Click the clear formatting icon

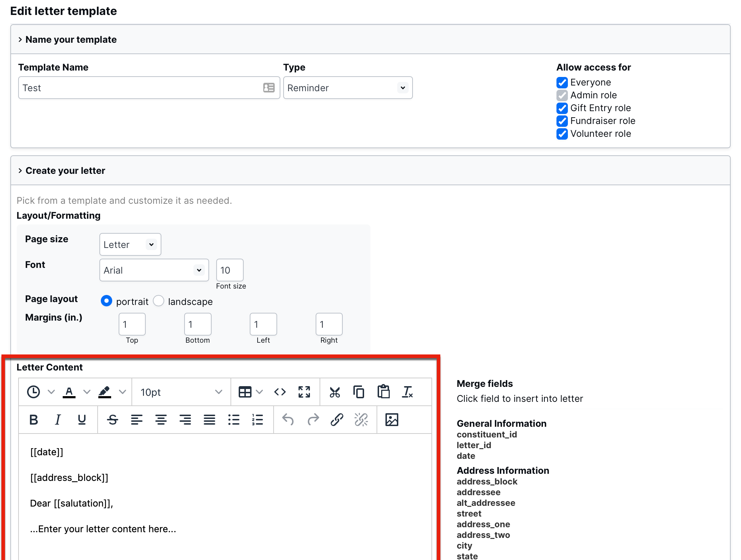[x=407, y=392]
